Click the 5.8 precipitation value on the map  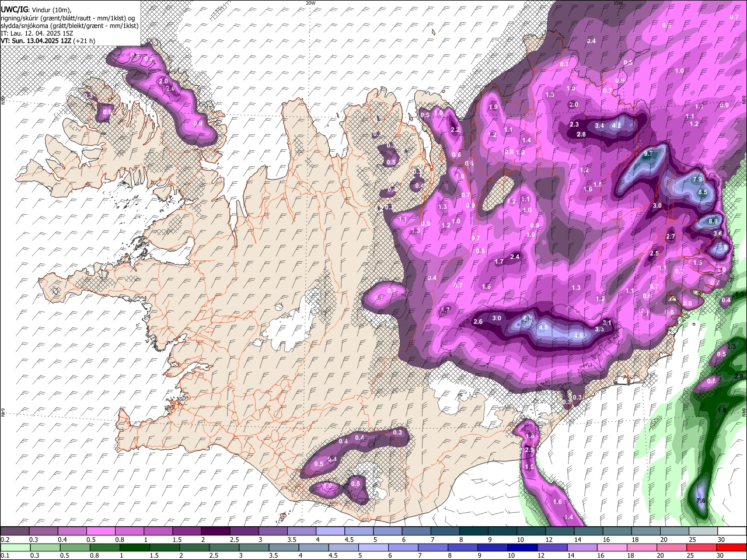tap(723, 247)
